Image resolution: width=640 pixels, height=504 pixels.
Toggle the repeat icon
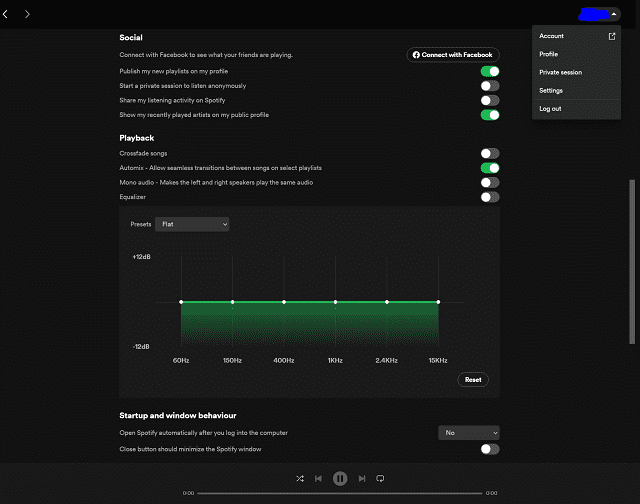tap(380, 478)
